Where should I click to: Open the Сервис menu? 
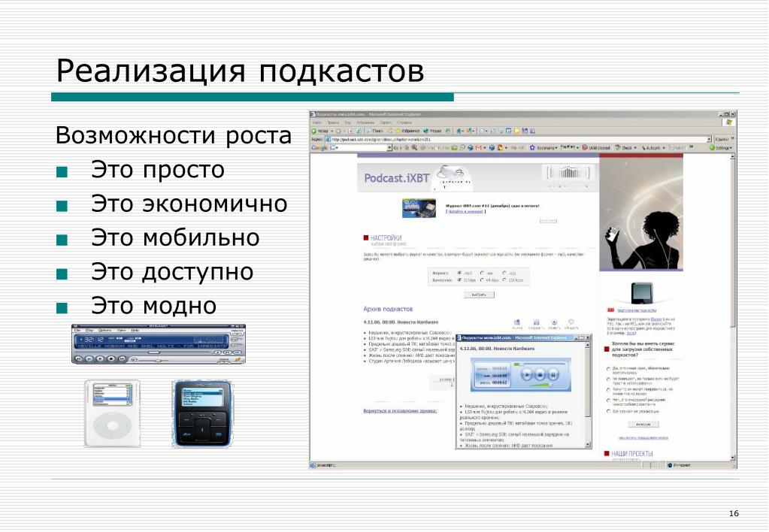(386, 122)
